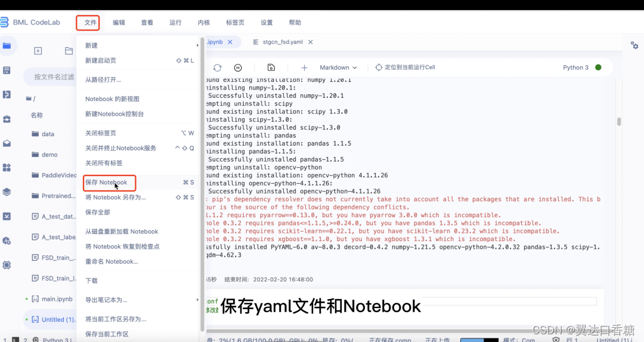Screen dimensions: 644x342
Task: Click the notebook vertical scrollbar thumb
Action: click(x=619, y=122)
